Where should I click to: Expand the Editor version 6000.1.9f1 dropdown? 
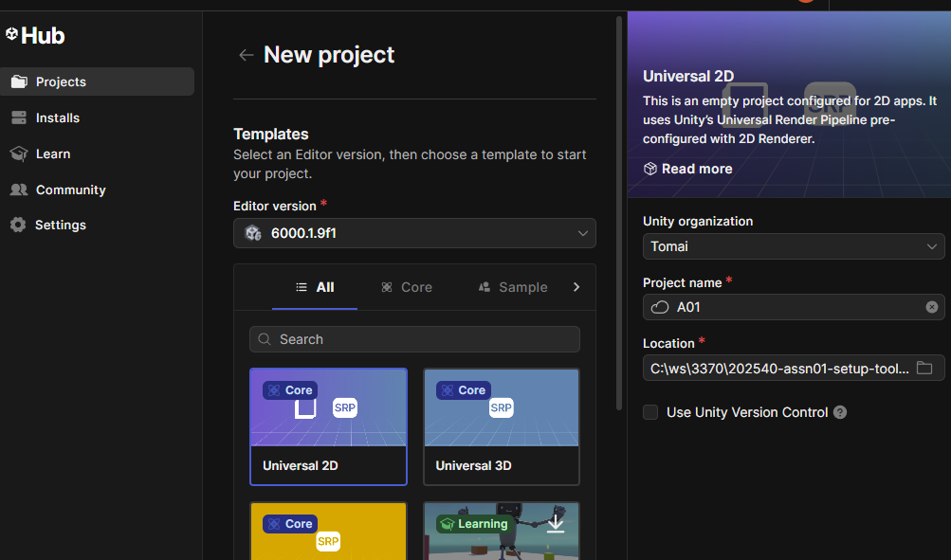[414, 233]
